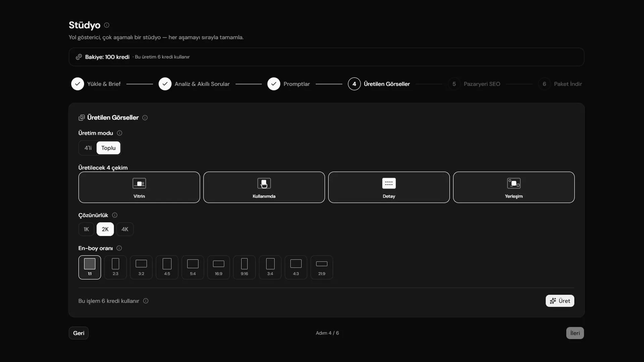Image resolution: width=644 pixels, height=362 pixels.
Task: Click the Kullanımda shot icon
Action: 264,183
